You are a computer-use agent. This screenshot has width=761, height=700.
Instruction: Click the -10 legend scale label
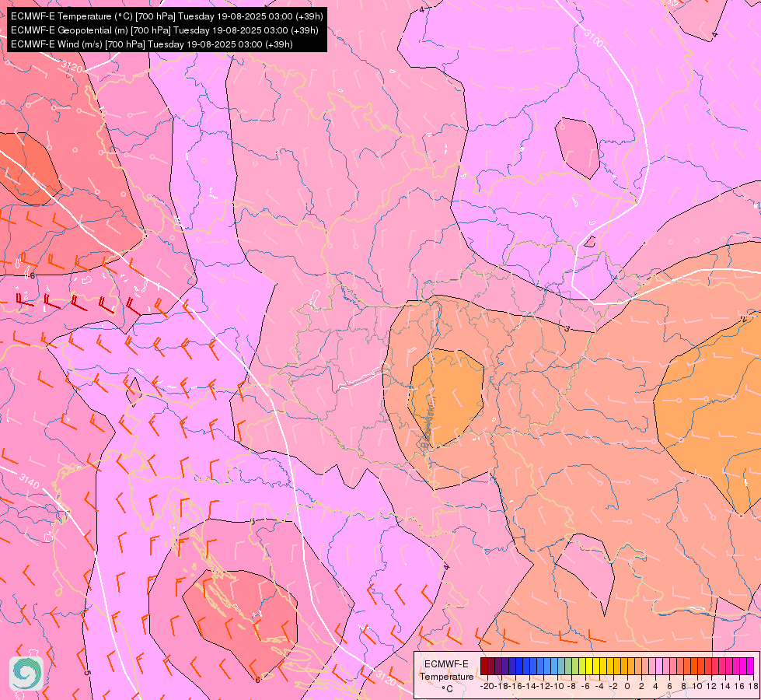pos(557,687)
